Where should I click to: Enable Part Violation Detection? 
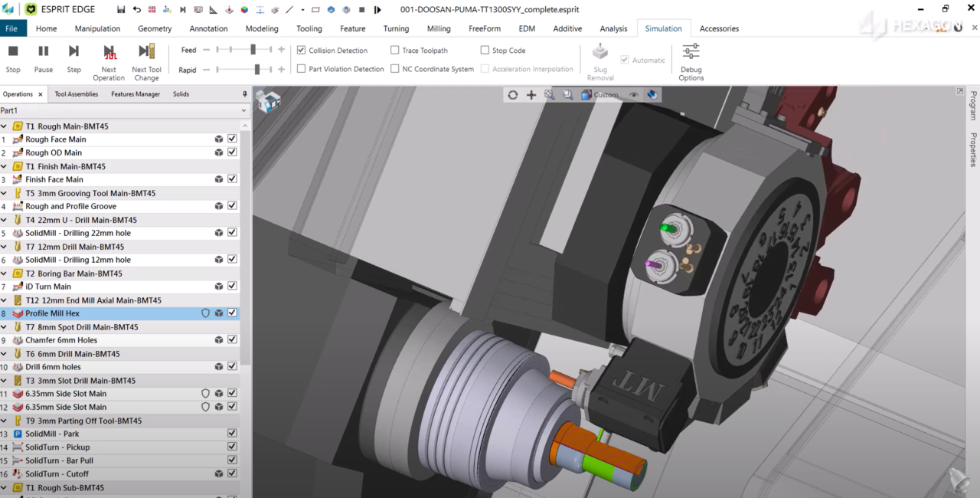302,69
